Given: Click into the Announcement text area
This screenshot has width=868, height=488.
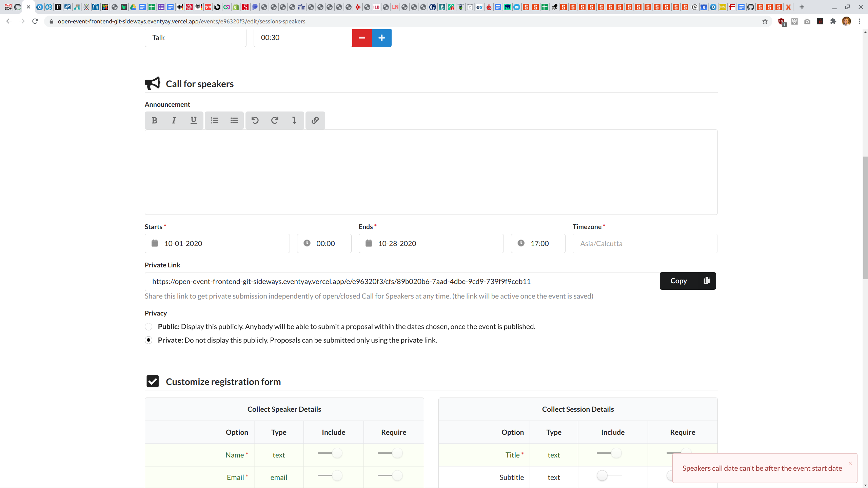Looking at the screenshot, I should pos(431,172).
